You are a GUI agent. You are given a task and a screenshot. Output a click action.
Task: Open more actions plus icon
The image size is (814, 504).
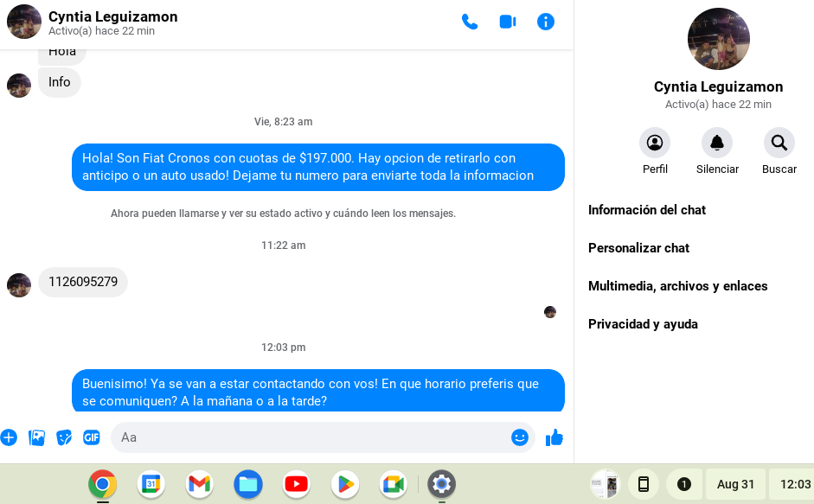click(x=9, y=437)
